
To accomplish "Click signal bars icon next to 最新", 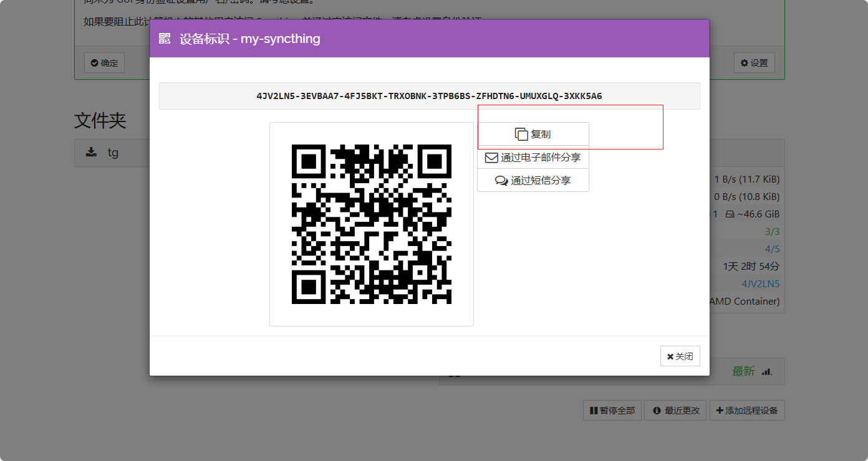I will 767,371.
